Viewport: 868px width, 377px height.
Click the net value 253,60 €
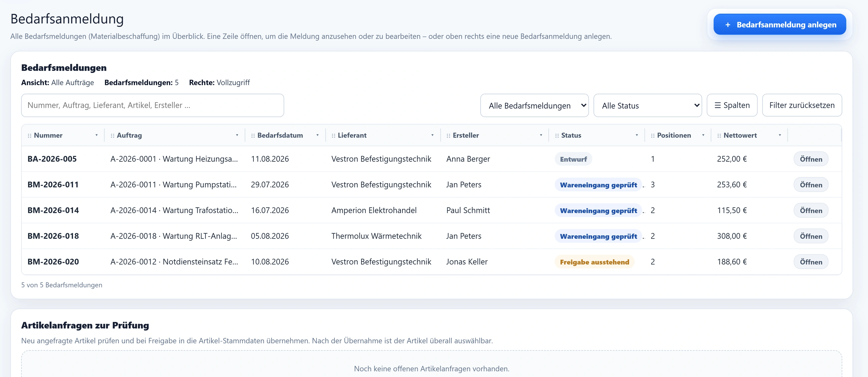coord(732,185)
